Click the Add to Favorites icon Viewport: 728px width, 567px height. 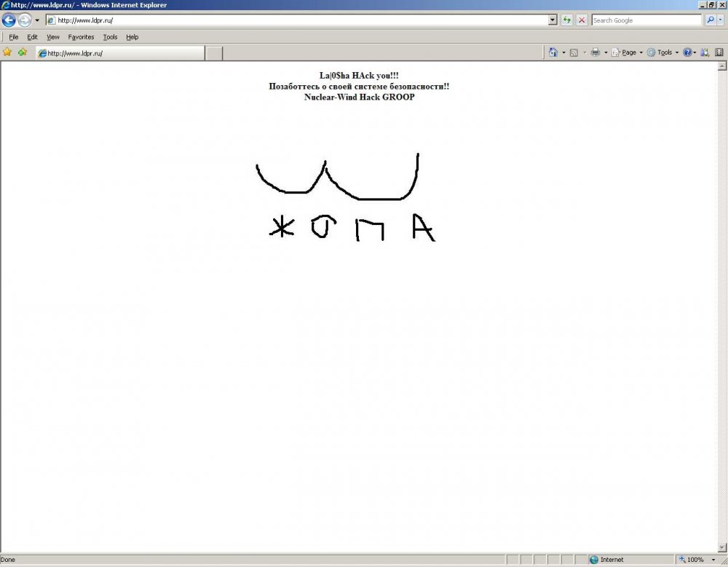point(22,52)
